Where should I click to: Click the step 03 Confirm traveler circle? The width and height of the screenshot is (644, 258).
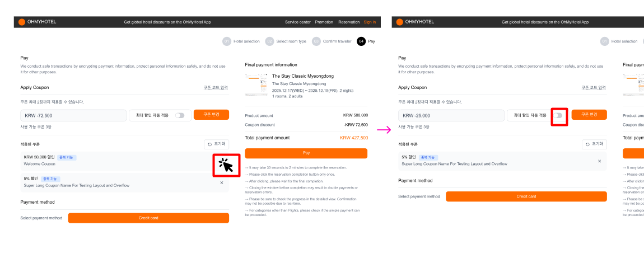(x=316, y=41)
